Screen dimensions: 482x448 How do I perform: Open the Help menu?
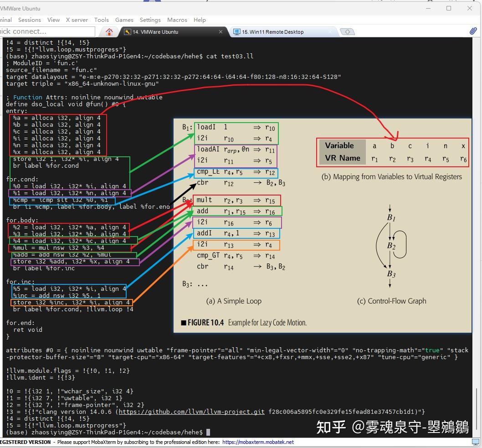[x=200, y=20]
